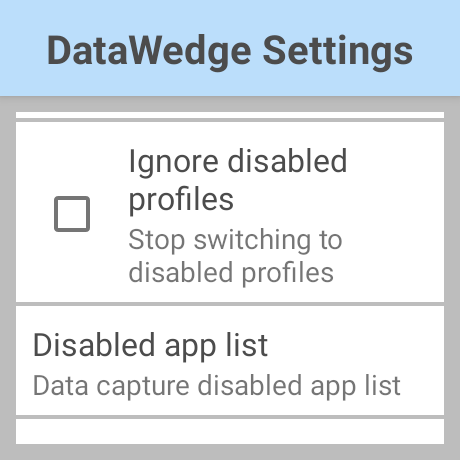Click the empty space right of Disabled app list
The width and height of the screenshot is (460, 460).
[355, 345]
